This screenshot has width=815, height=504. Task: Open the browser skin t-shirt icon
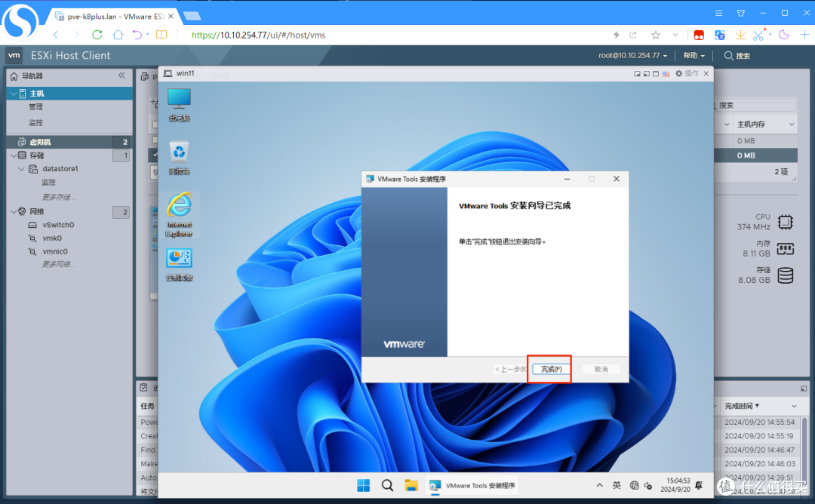click(741, 13)
